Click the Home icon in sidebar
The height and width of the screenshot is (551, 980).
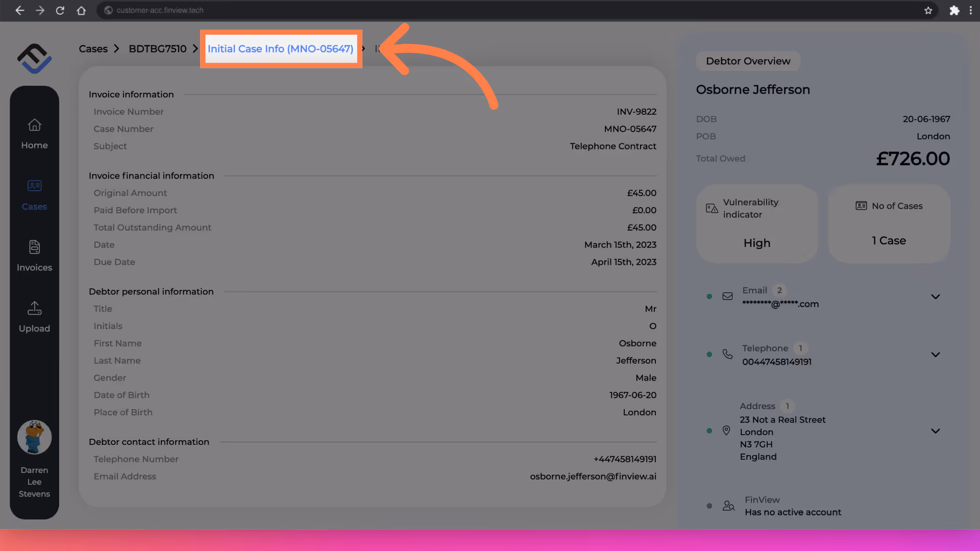coord(34,126)
